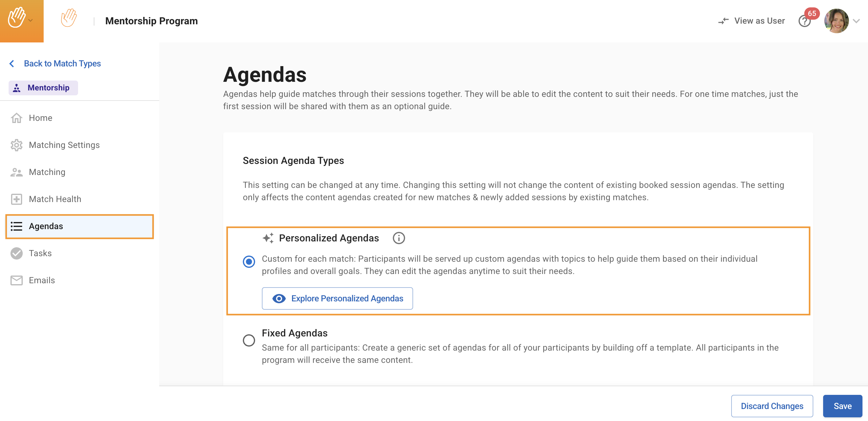Click the Explore Personalized Agendas button

pos(337,298)
